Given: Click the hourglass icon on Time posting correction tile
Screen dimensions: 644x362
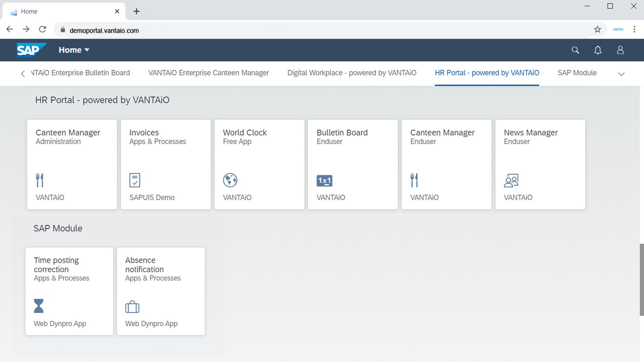Looking at the screenshot, I should click(39, 306).
